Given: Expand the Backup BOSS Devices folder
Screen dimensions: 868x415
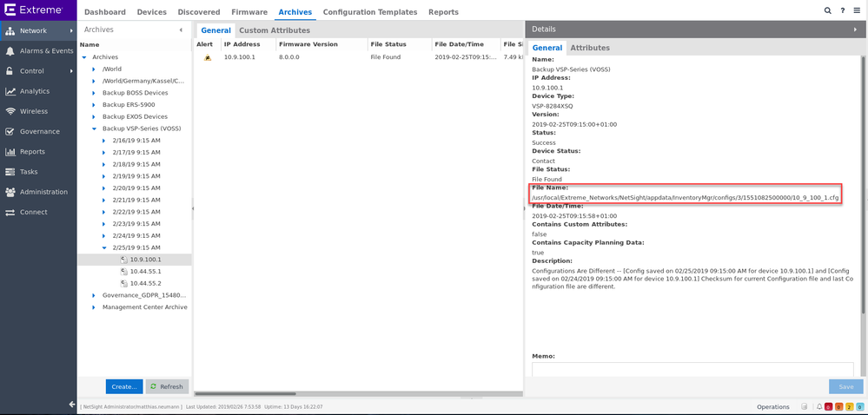Looking at the screenshot, I should pos(95,93).
